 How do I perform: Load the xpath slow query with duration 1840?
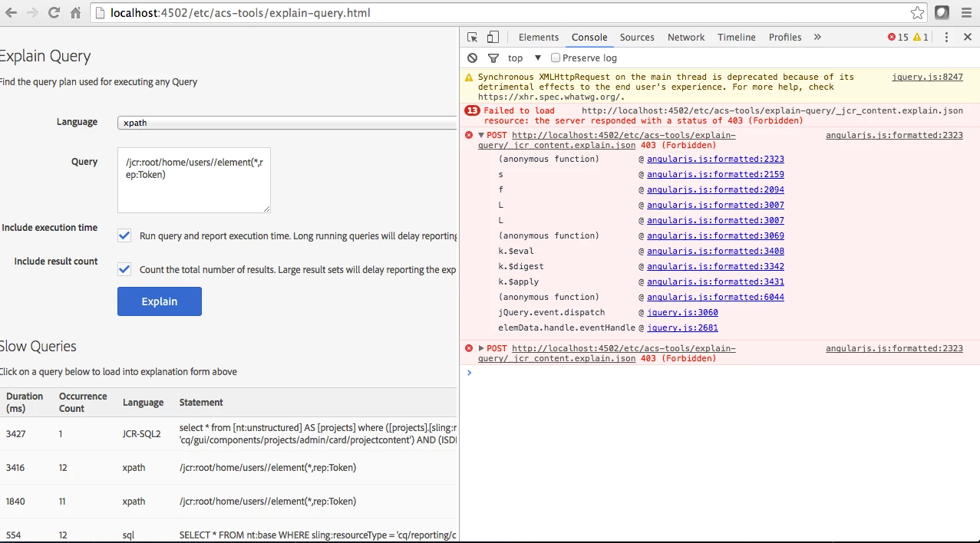click(x=229, y=502)
